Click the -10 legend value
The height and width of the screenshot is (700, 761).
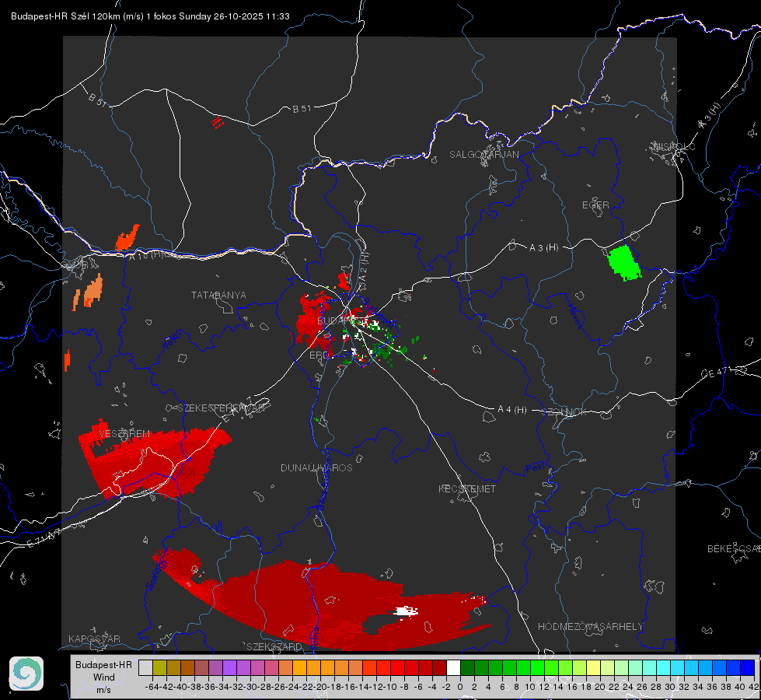tap(391, 687)
